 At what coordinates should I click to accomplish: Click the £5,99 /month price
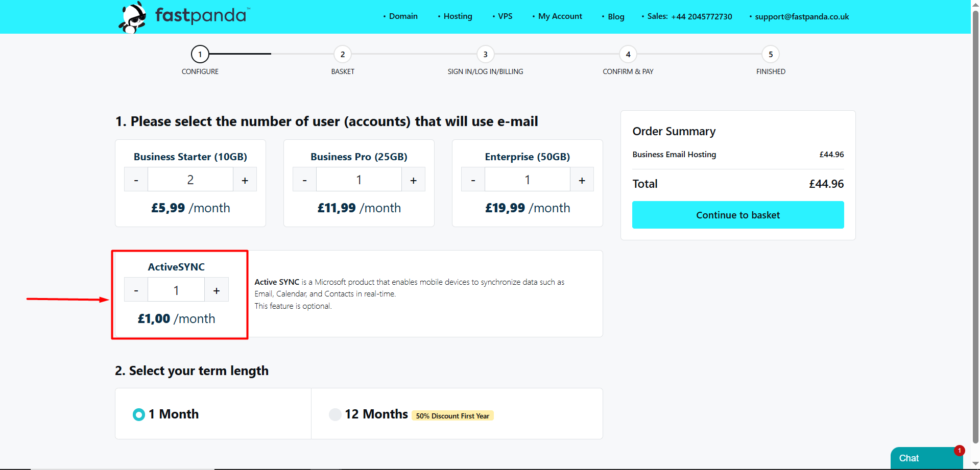(190, 208)
